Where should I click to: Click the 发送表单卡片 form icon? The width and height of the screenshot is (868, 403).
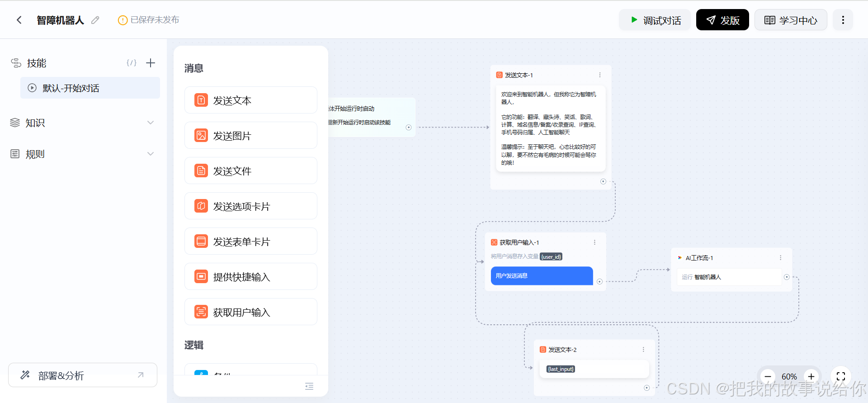click(x=201, y=241)
